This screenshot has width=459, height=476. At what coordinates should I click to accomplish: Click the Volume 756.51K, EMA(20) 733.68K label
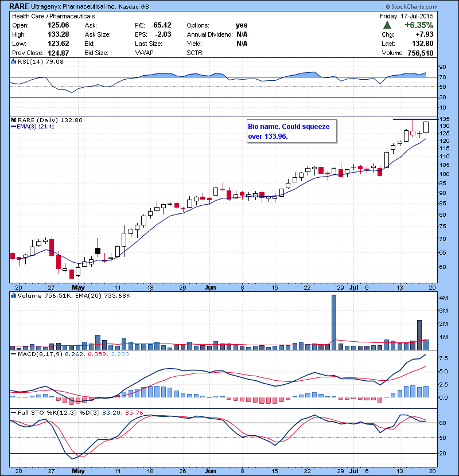pyautogui.click(x=74, y=295)
